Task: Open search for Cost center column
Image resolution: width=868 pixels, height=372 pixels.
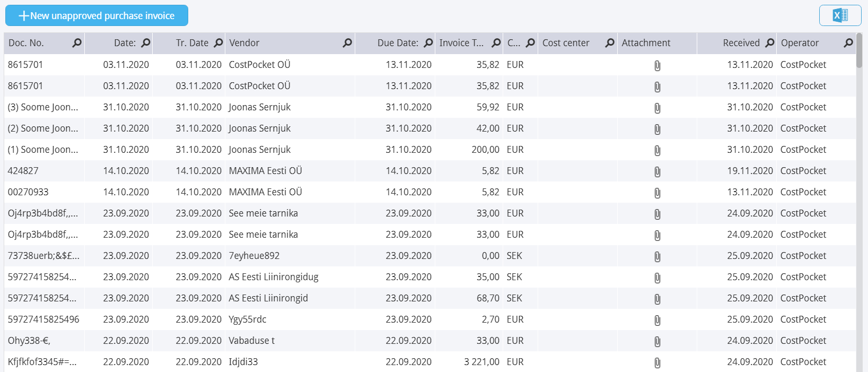Action: tap(610, 43)
